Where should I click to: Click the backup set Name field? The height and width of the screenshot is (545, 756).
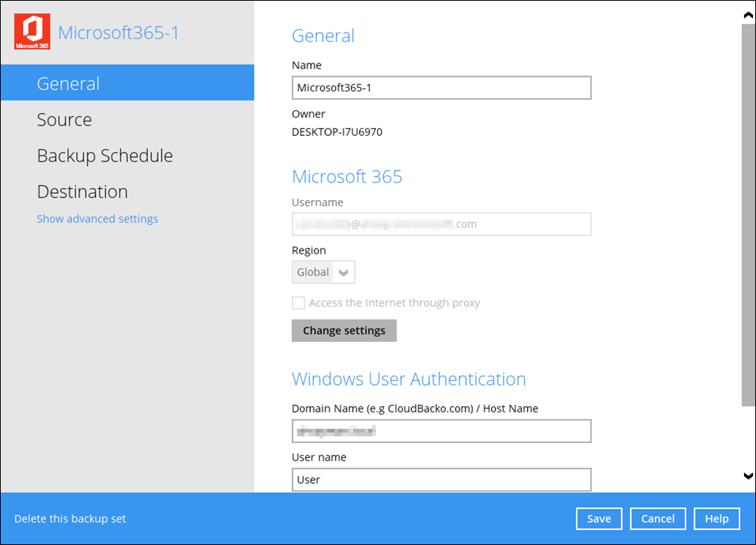tap(441, 88)
